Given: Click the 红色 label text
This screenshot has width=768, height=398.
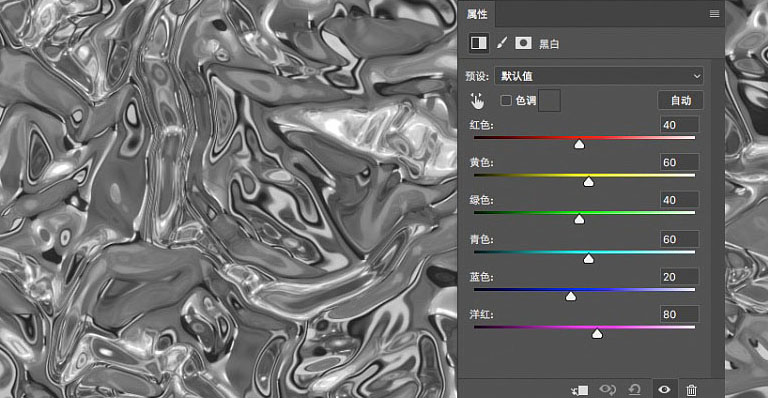Looking at the screenshot, I should point(481,125).
